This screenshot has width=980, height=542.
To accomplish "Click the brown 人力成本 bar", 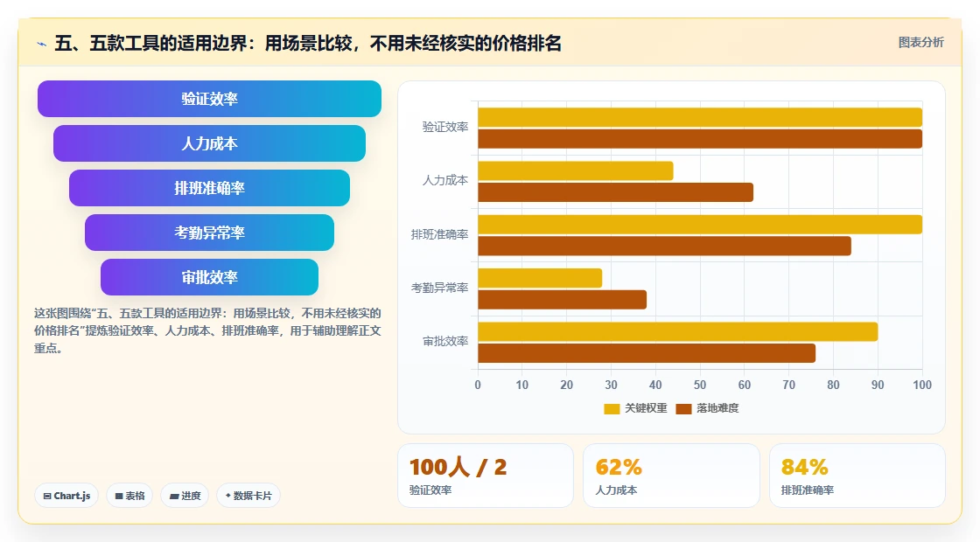I will [616, 192].
